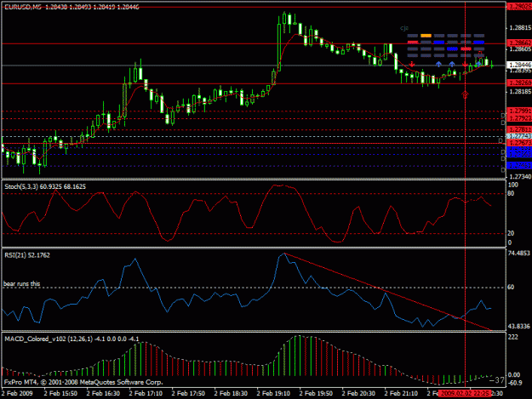Image resolution: width=532 pixels, height=399 pixels.
Task: Click the '2 Feb 21:10' time axis label
Action: [401, 393]
